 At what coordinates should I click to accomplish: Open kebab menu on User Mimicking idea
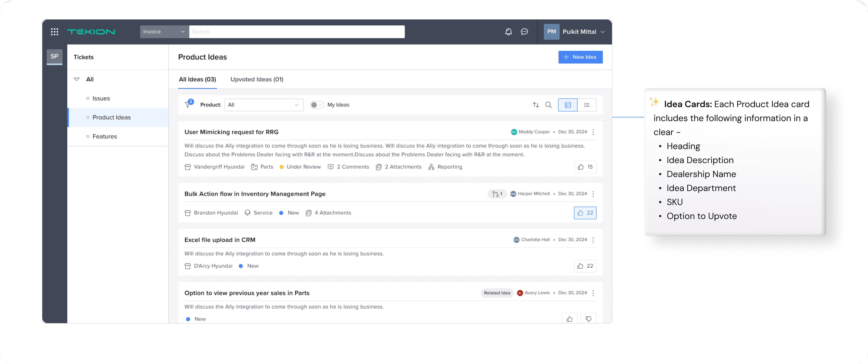point(593,132)
